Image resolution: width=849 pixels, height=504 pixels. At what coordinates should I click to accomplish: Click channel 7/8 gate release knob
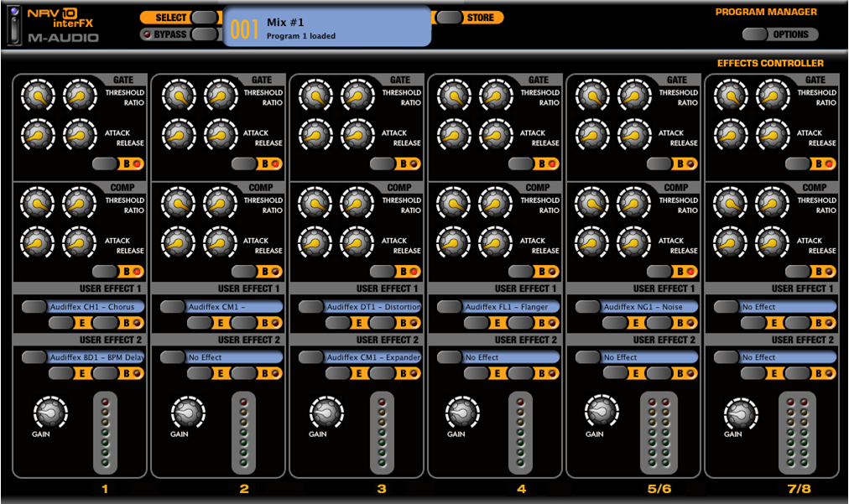(773, 135)
